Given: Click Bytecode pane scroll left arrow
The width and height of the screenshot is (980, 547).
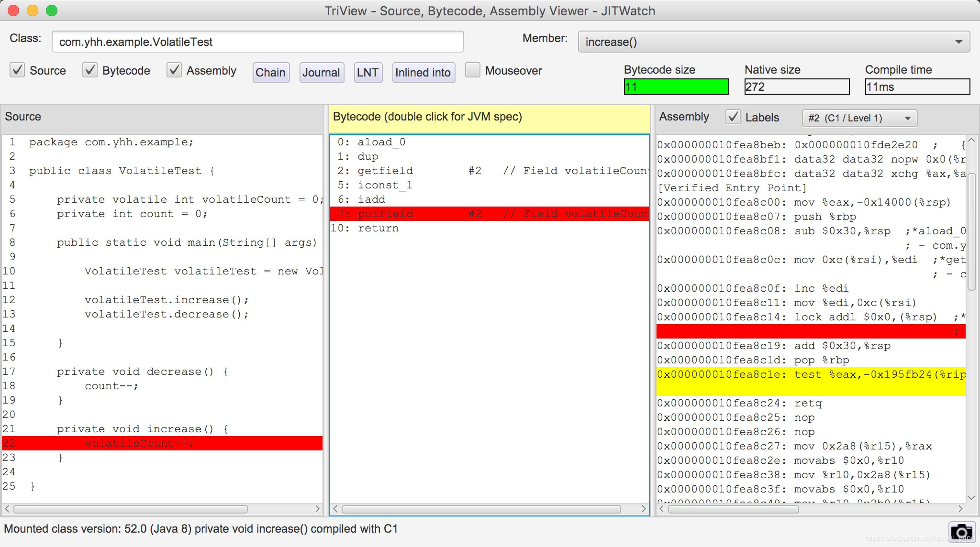Looking at the screenshot, I should coord(335,509).
